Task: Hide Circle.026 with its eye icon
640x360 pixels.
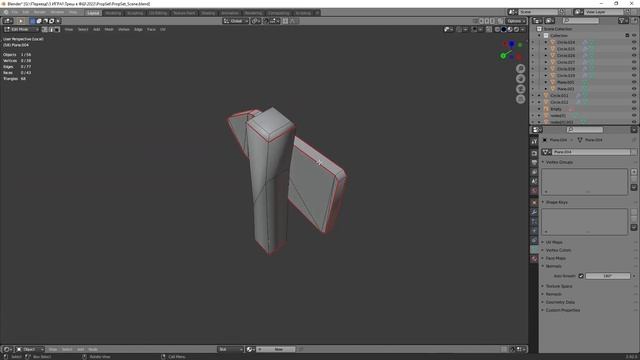Action: coord(634,56)
